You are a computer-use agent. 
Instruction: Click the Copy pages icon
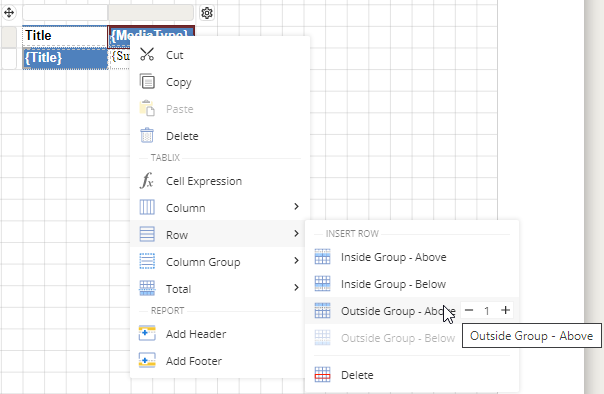pyautogui.click(x=147, y=81)
